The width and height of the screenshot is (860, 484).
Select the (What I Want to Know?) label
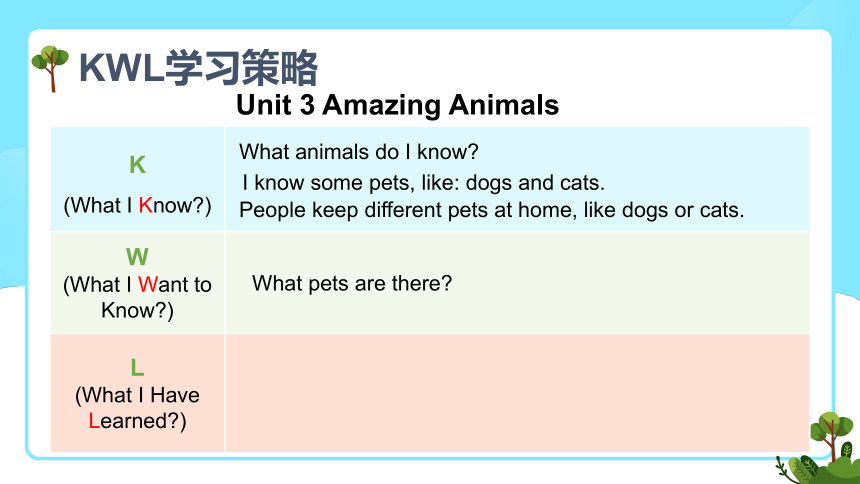coord(137,297)
